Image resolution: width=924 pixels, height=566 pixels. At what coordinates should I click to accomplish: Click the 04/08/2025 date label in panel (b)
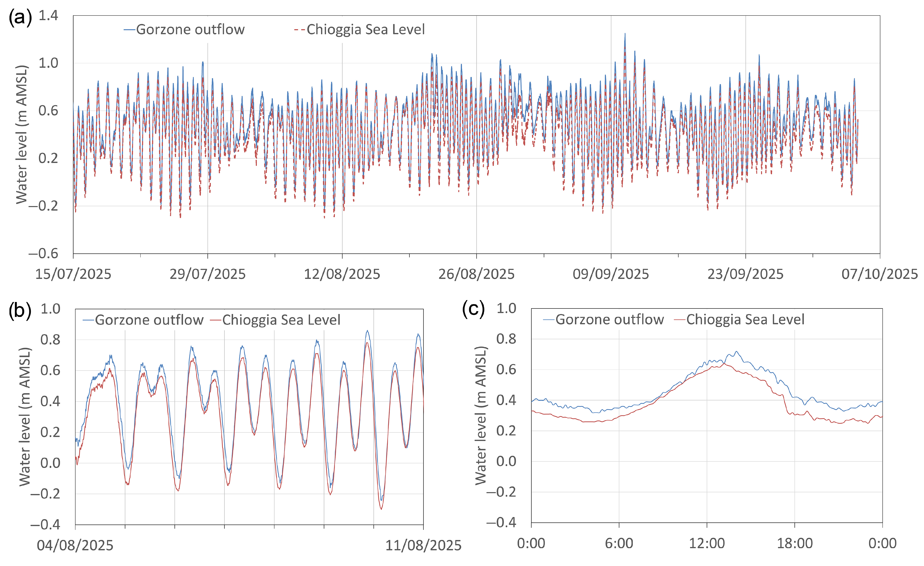pyautogui.click(x=75, y=545)
